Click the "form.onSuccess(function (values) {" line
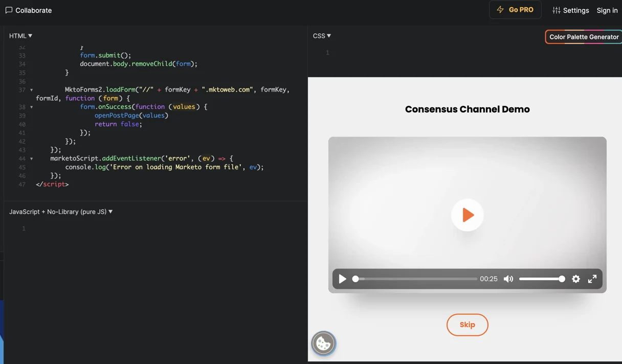Screen dimensions: 622x364 click(144, 107)
